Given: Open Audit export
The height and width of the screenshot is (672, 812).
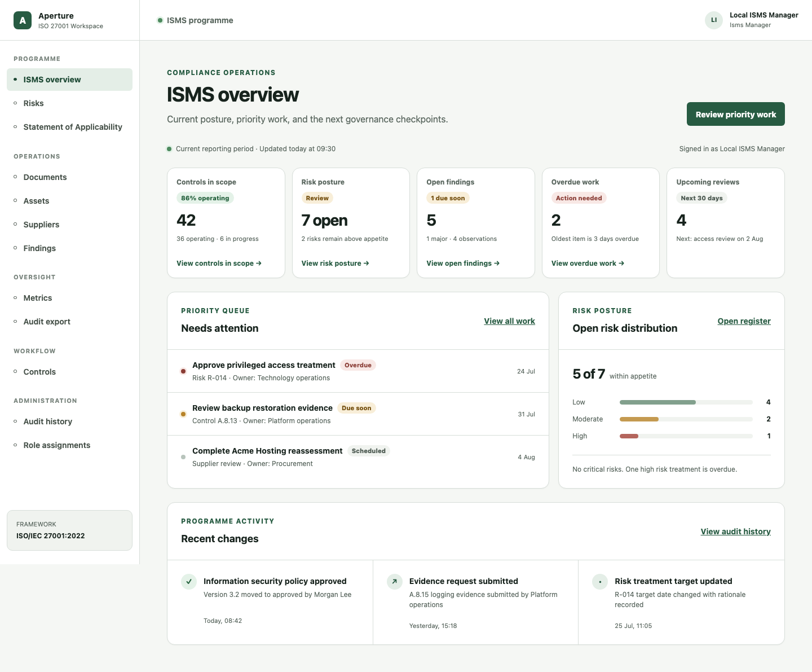Looking at the screenshot, I should [69, 322].
